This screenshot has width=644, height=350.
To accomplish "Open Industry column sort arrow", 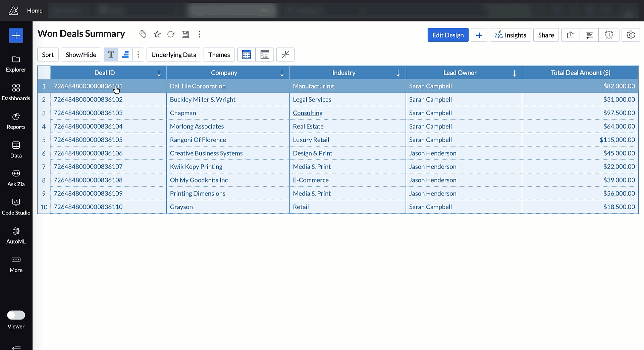I will [x=398, y=73].
